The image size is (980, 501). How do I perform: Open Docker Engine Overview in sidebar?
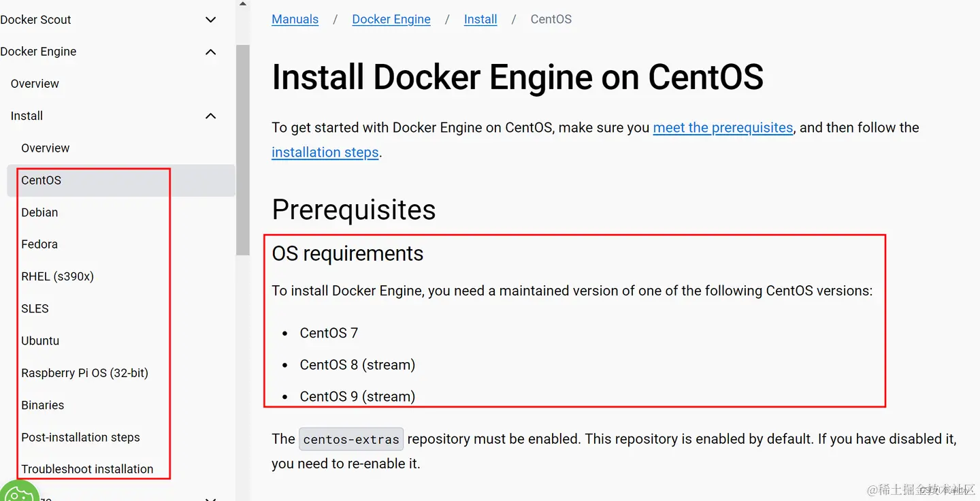pos(35,84)
